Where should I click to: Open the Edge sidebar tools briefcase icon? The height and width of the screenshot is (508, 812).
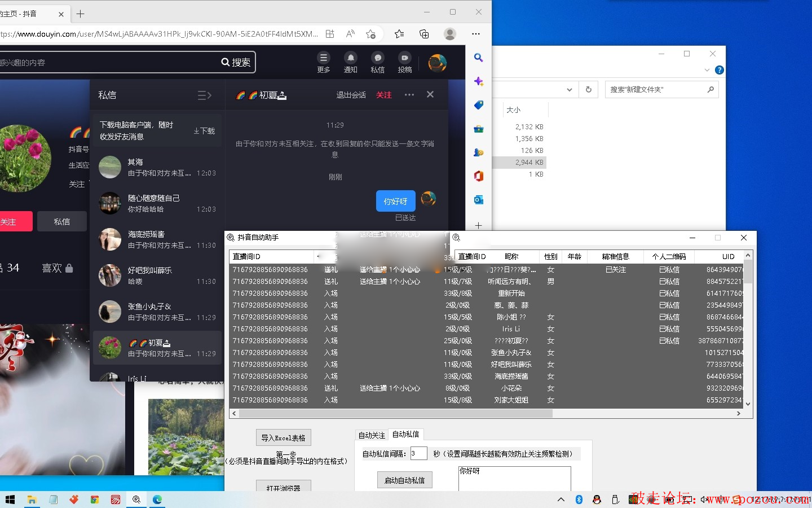[478, 129]
